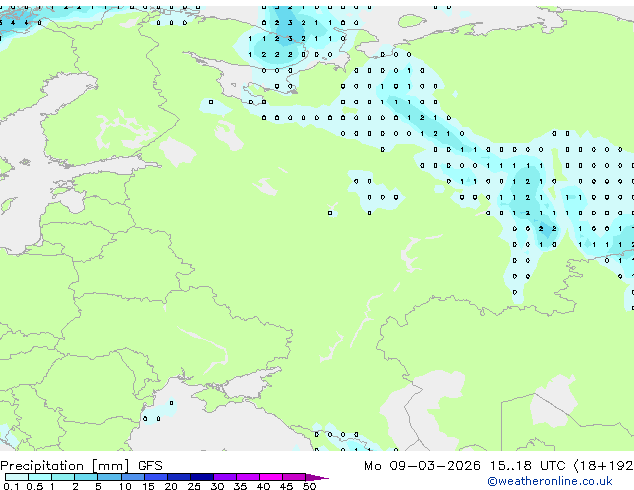The height and width of the screenshot is (490, 634).
Task: Pick the legend swatch between 15 and 20
Action: pyautogui.click(x=156, y=477)
